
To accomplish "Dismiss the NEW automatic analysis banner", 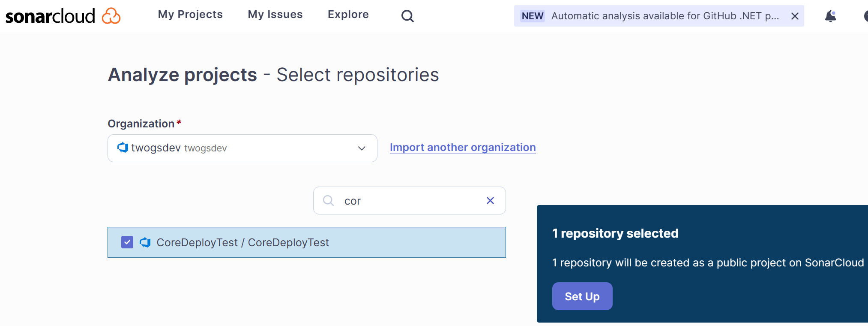I will [x=795, y=16].
